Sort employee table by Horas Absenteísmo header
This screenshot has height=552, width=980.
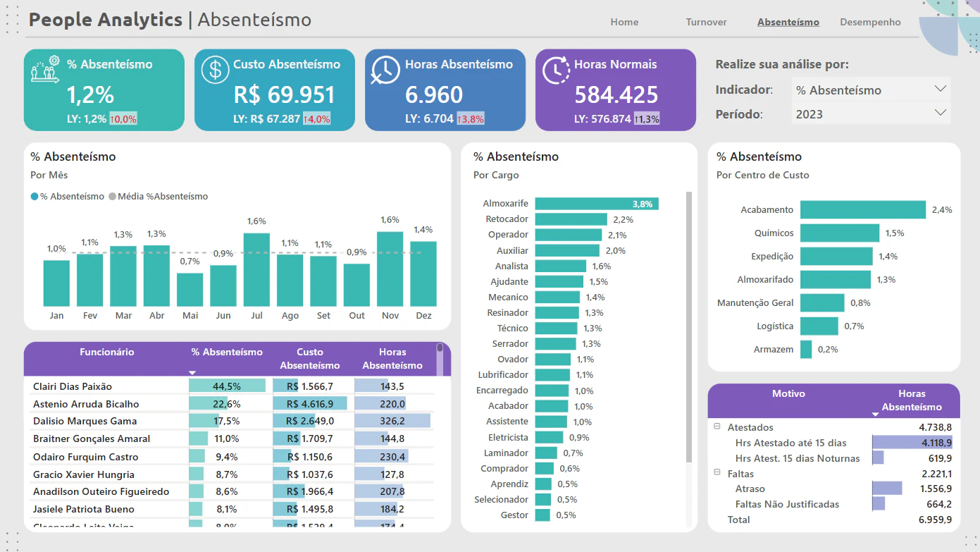392,358
